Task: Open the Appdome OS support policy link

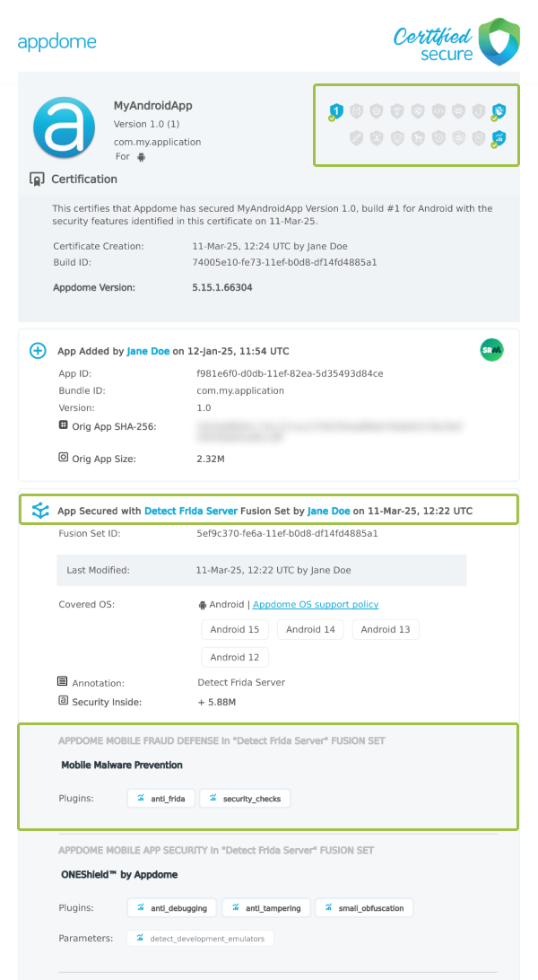Action: (x=316, y=605)
